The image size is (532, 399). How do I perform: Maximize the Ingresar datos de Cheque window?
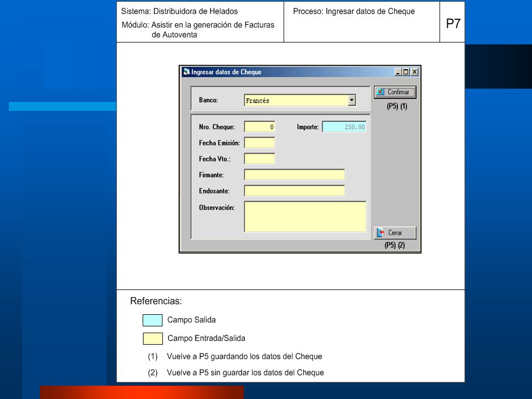(x=406, y=72)
